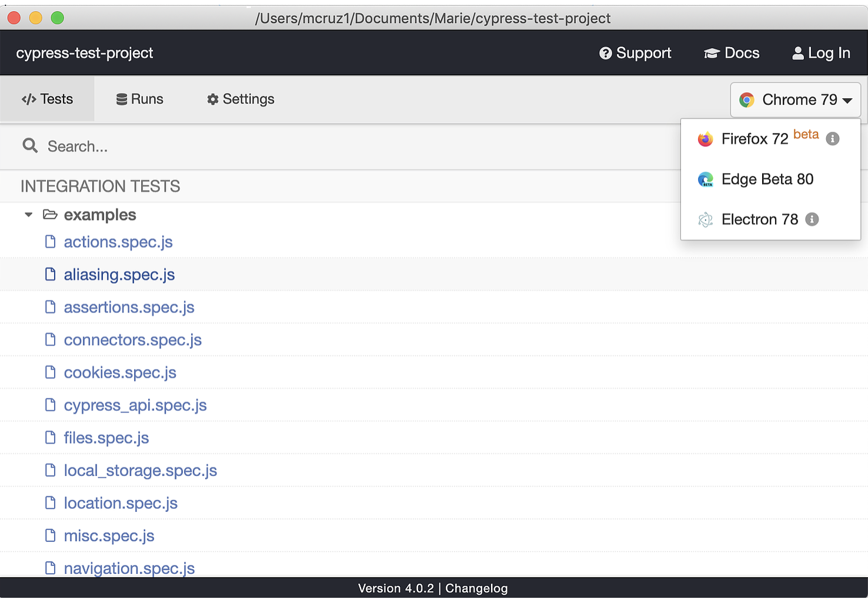Click the Support question mark icon

605,54
